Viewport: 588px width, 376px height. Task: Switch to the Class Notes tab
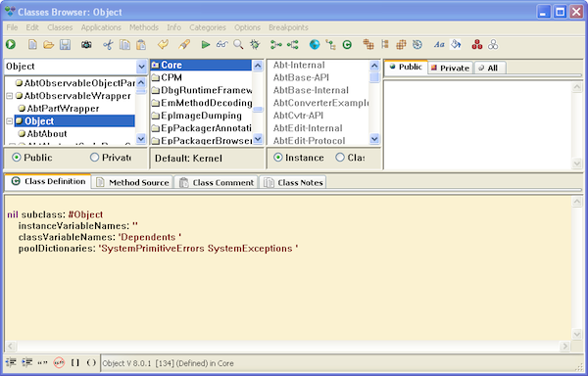[x=293, y=182]
